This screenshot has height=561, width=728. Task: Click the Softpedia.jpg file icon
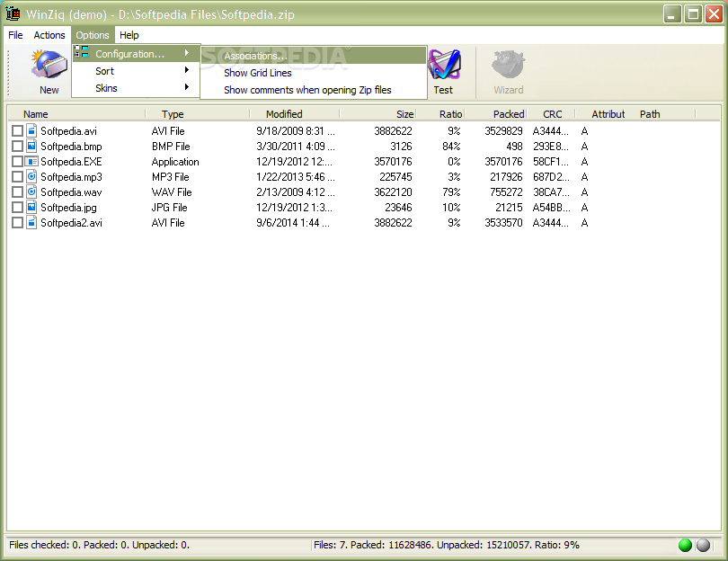tap(31, 207)
